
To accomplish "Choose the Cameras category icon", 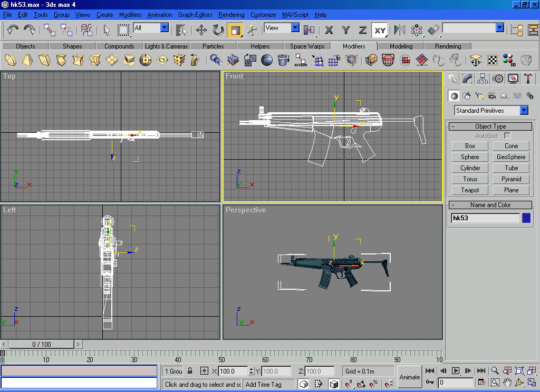I will pos(491,96).
